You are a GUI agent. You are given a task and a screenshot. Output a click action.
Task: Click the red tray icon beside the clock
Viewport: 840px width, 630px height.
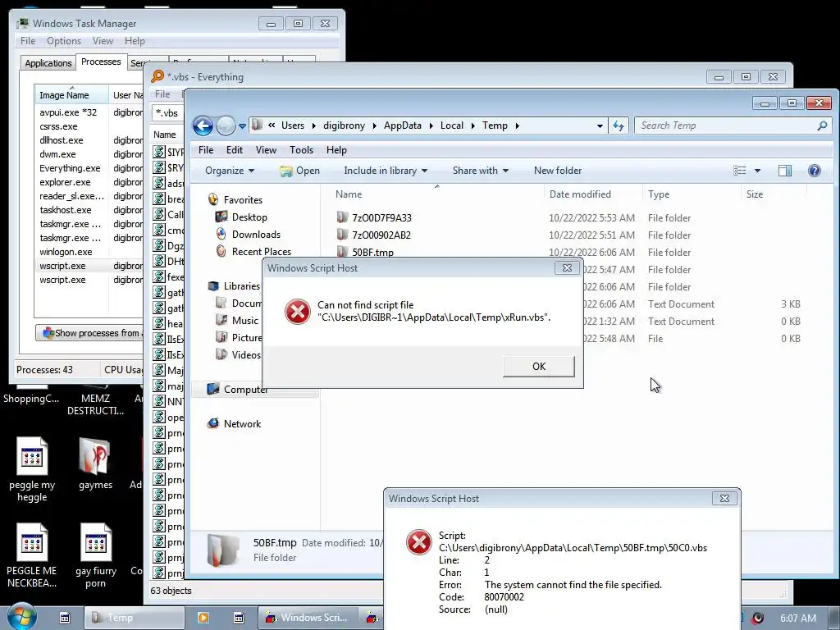(757, 619)
